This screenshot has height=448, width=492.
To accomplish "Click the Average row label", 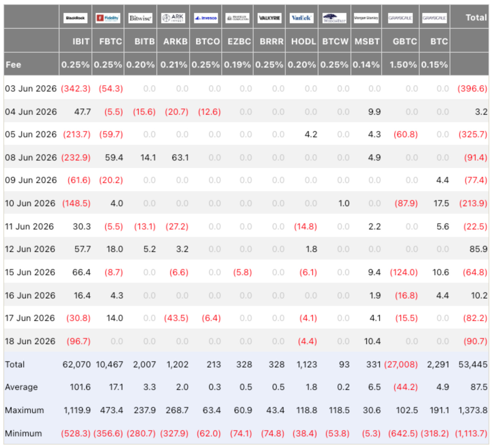I will point(21,387).
